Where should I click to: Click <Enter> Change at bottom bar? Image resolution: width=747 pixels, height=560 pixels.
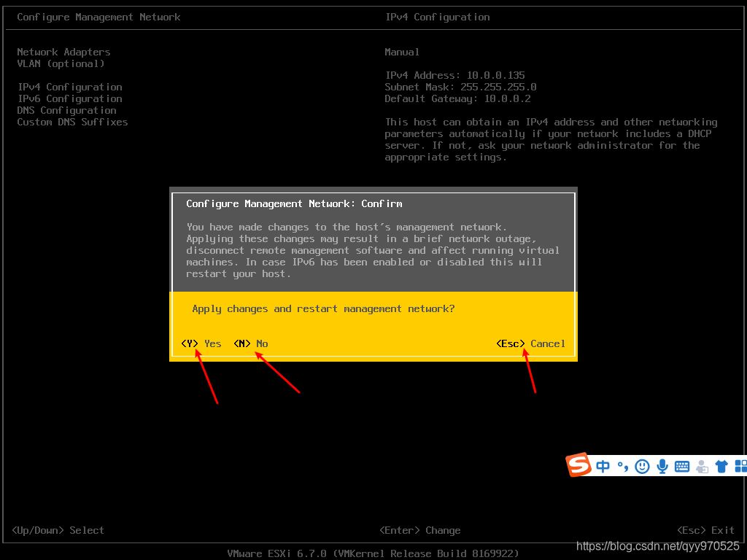tap(419, 531)
